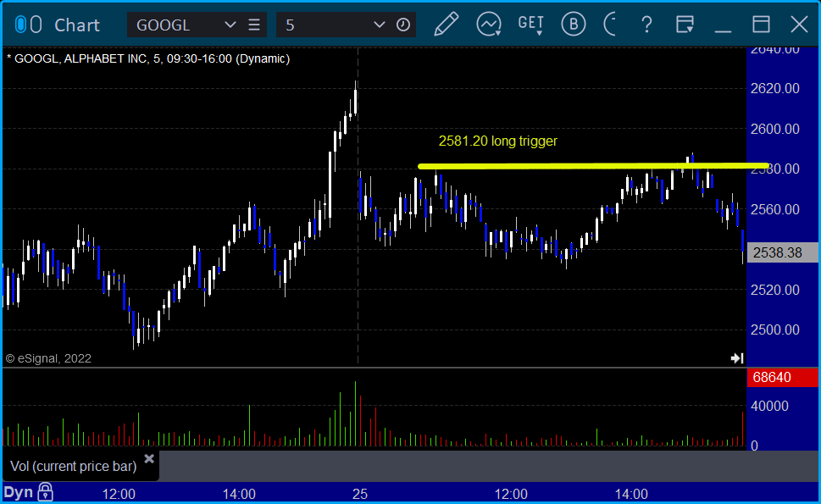Click the Vol (current price bar) label
Image resolution: width=821 pixels, height=504 pixels.
[x=74, y=467]
